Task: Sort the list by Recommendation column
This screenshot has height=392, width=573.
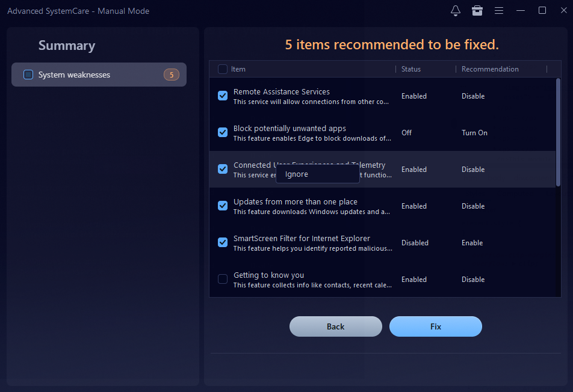Action: [489, 69]
